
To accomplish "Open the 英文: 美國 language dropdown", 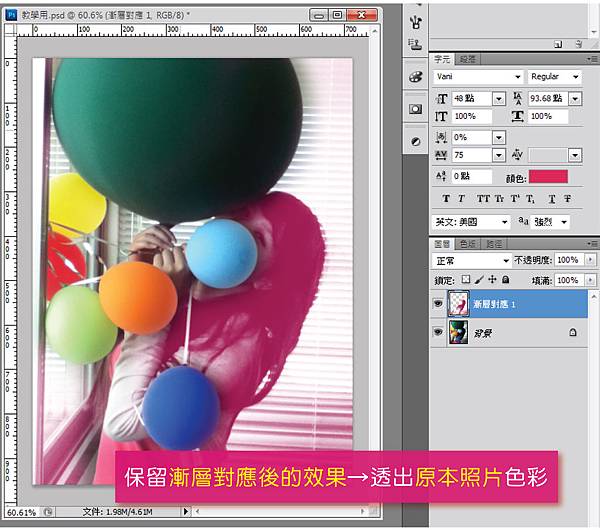I will point(471,222).
